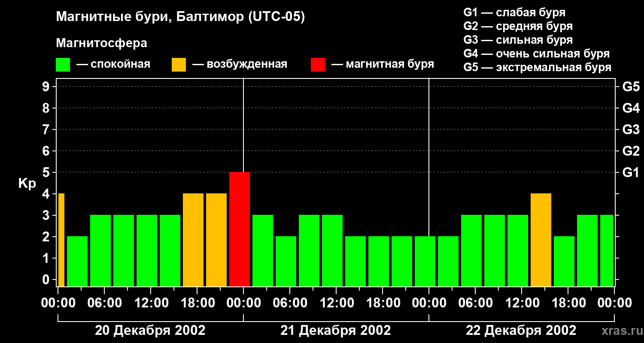Click the "G1 — слабая буря" legend entry

[514, 12]
